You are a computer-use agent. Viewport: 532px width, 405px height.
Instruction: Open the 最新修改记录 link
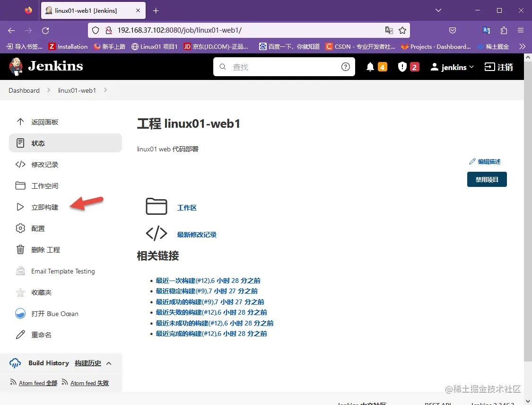point(197,235)
